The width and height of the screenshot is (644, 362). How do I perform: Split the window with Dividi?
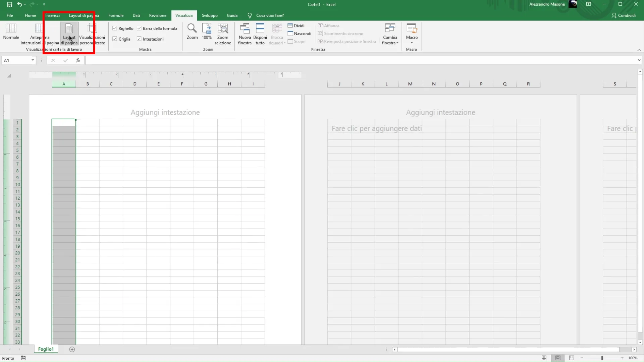coord(296,26)
